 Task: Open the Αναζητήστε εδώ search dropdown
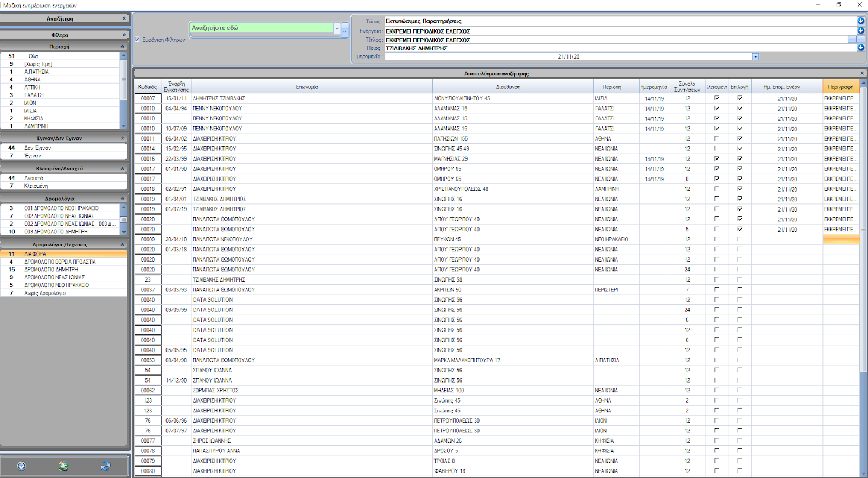point(337,29)
